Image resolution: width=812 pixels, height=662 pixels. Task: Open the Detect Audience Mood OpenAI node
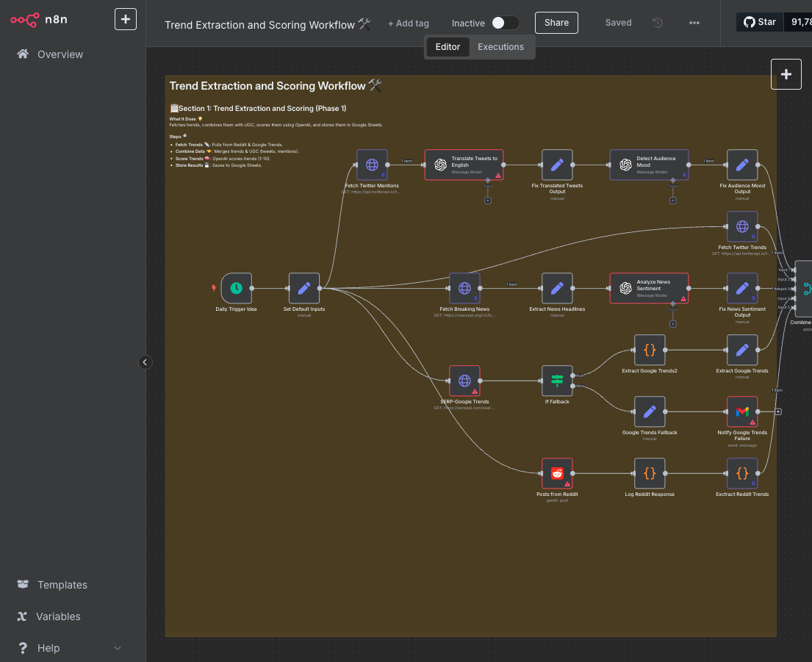(650, 165)
